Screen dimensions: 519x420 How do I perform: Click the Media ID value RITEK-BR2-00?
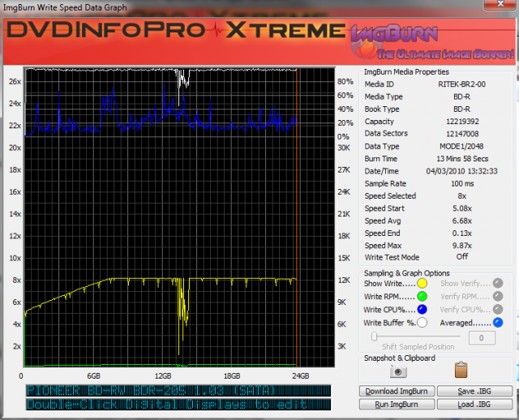tap(461, 84)
